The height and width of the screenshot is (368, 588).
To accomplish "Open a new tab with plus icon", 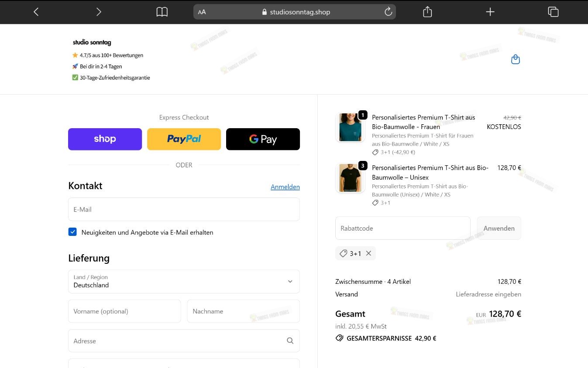I will [490, 12].
